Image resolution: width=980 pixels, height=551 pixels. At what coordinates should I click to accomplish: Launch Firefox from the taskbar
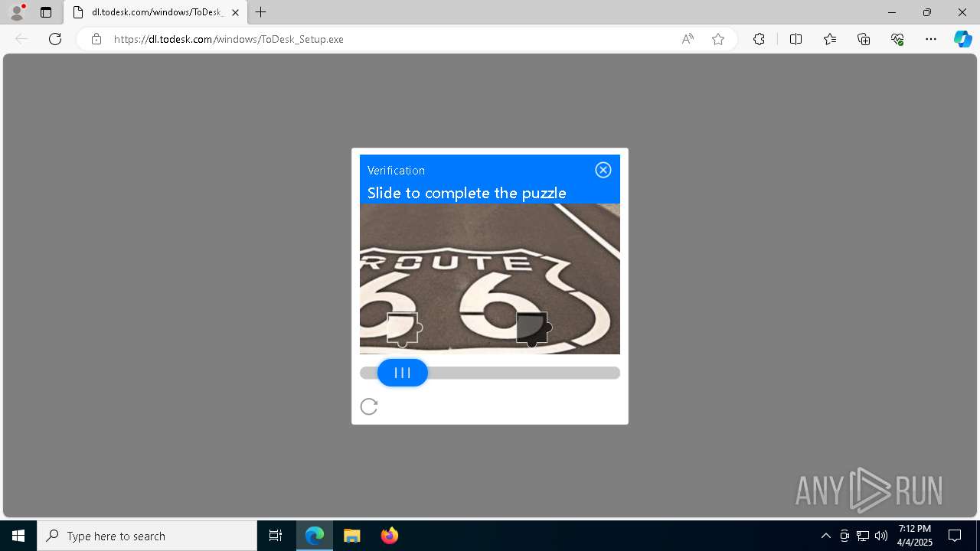pos(390,536)
